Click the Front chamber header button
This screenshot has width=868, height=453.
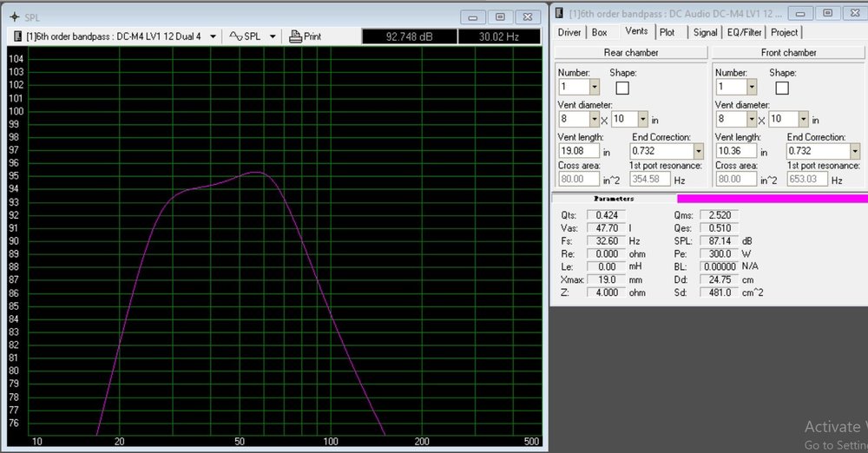[788, 53]
